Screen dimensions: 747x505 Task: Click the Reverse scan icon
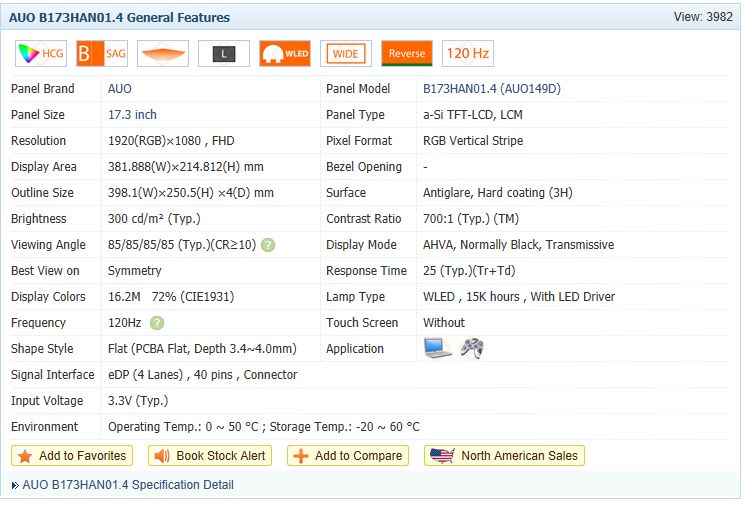(407, 53)
